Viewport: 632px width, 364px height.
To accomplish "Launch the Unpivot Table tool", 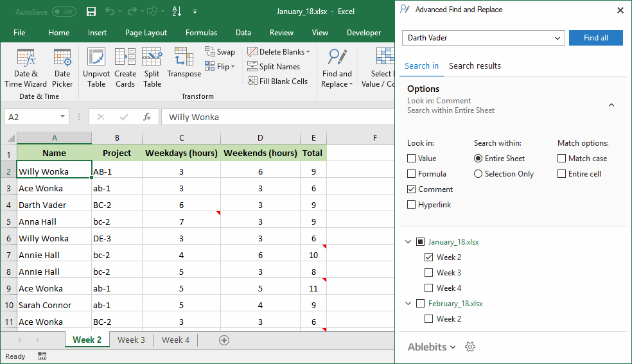I will (96, 67).
